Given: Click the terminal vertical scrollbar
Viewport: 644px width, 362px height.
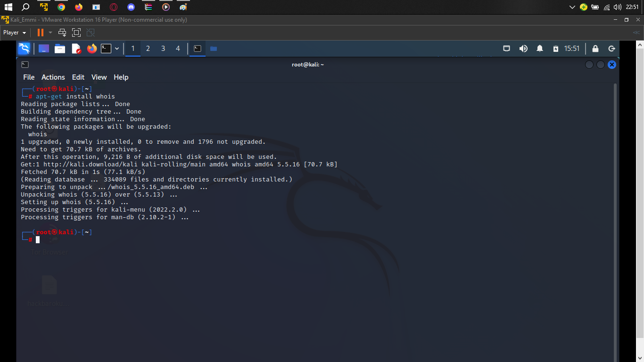Looking at the screenshot, I should [x=615, y=222].
